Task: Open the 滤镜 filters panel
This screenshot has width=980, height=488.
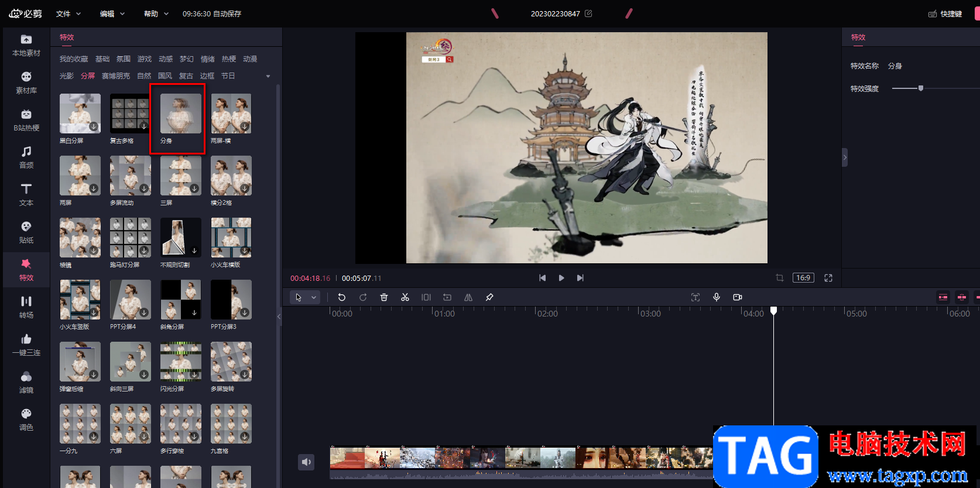Action: [x=26, y=382]
